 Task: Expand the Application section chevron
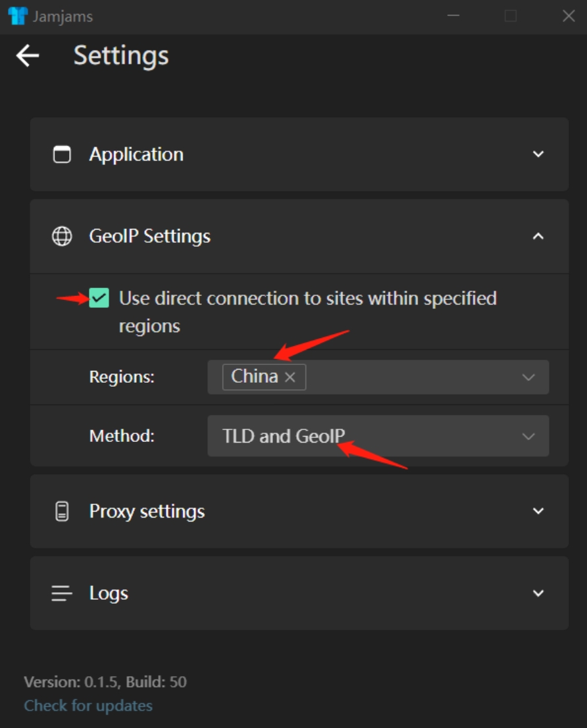coord(538,154)
